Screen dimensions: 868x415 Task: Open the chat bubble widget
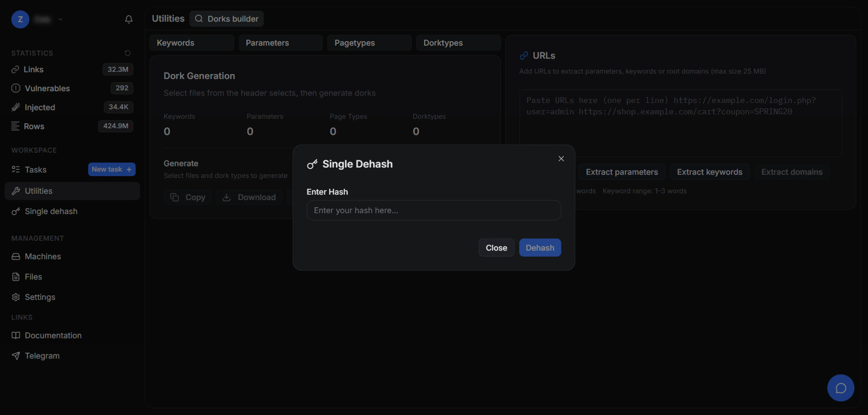click(840, 388)
